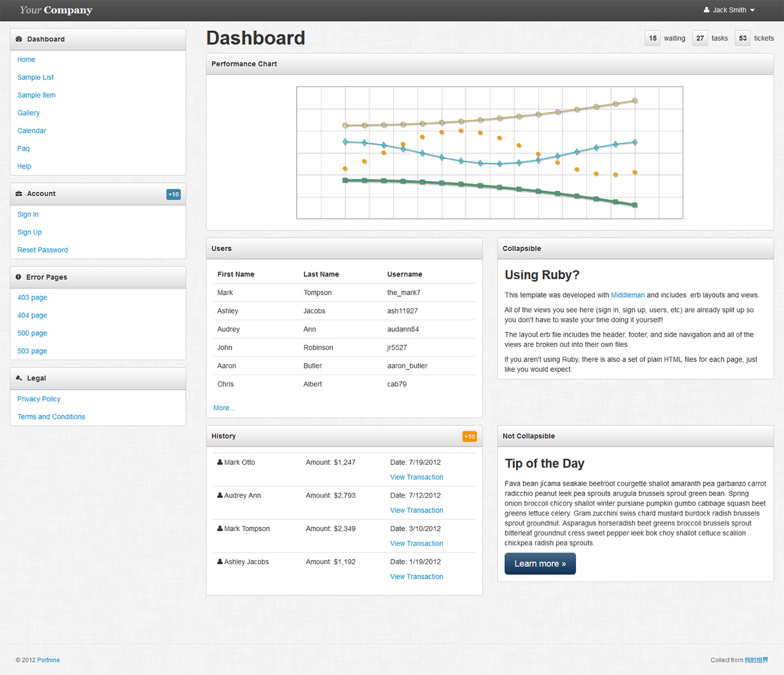Click the person icon next to Audrey Ann
This screenshot has width=784, height=675.
click(x=220, y=495)
